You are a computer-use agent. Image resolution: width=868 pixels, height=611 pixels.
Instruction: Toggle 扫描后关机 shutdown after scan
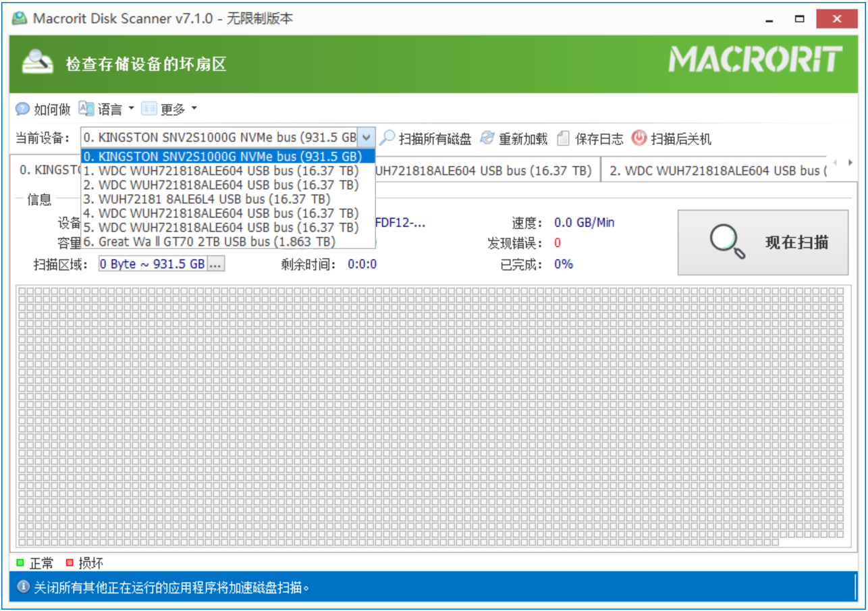coord(672,139)
